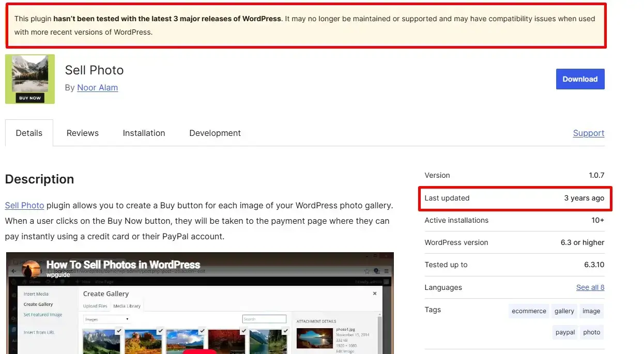Click the Sell Photo plugin title
The width and height of the screenshot is (644, 354).
(94, 70)
